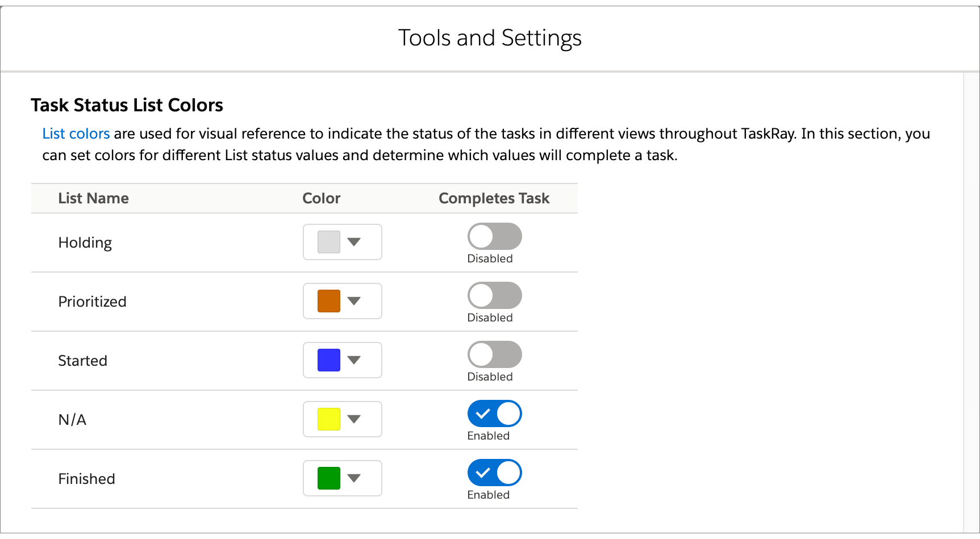This screenshot has height=539, width=980.
Task: Open Started color picker dropdown arrow
Action: [x=354, y=360]
